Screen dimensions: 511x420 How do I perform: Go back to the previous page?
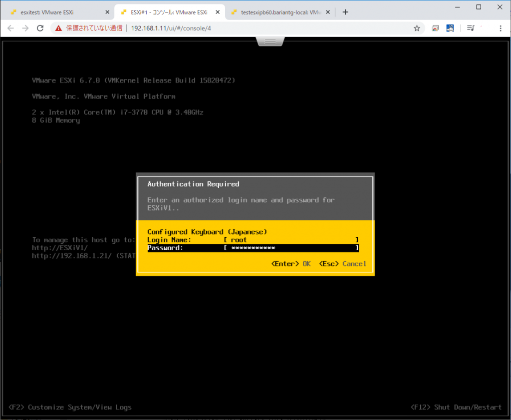(11, 28)
